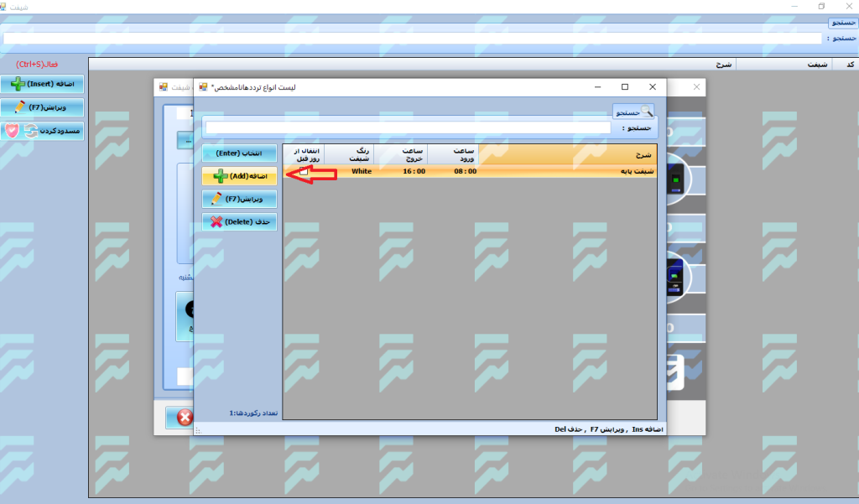Click the main window search field at top
Image resolution: width=859 pixels, height=504 pixels.
(411, 38)
